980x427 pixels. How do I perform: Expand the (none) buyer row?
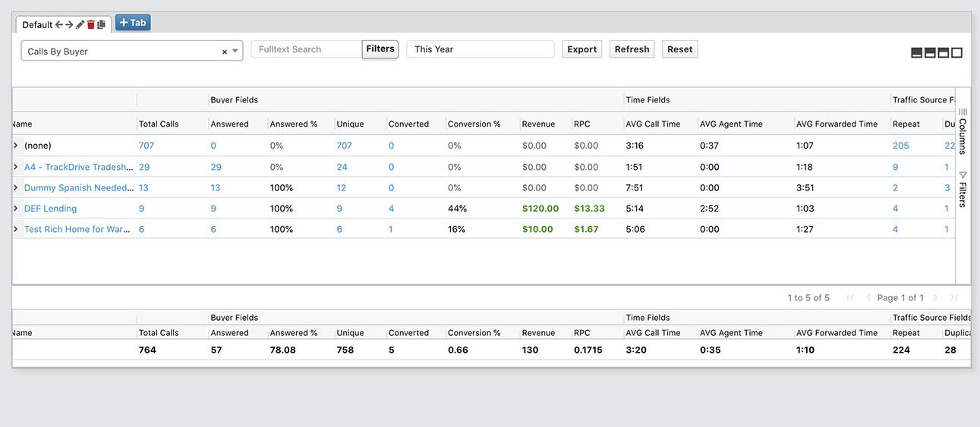click(x=16, y=146)
